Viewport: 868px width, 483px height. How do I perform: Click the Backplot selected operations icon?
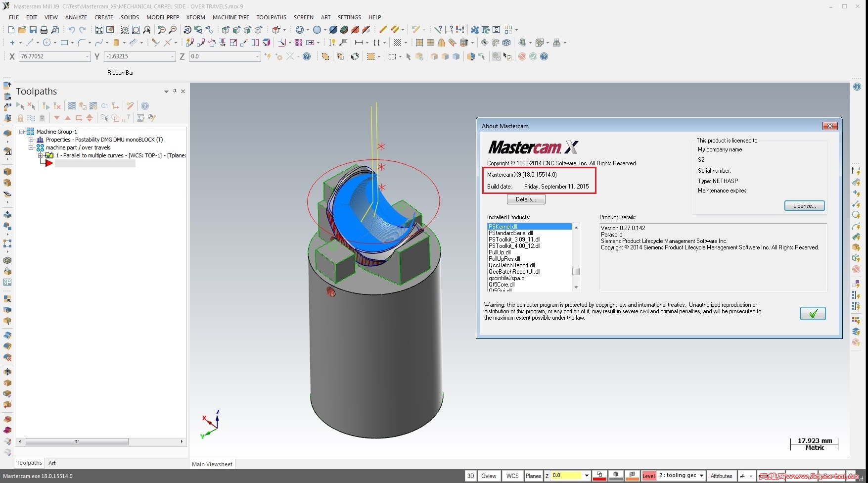(72, 105)
